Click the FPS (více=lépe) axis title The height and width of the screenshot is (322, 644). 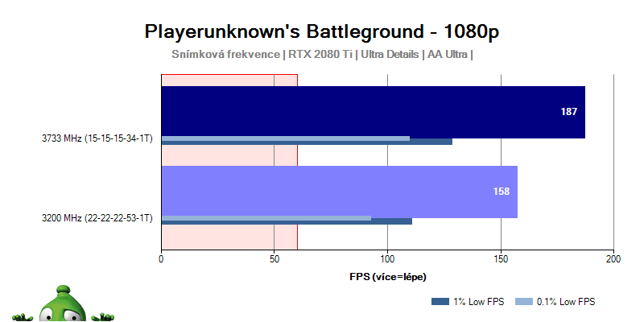(x=388, y=277)
